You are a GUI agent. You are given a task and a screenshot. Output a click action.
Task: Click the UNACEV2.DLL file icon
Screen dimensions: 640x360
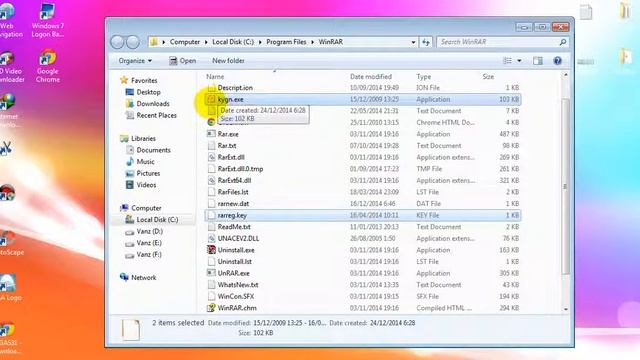[x=211, y=238]
